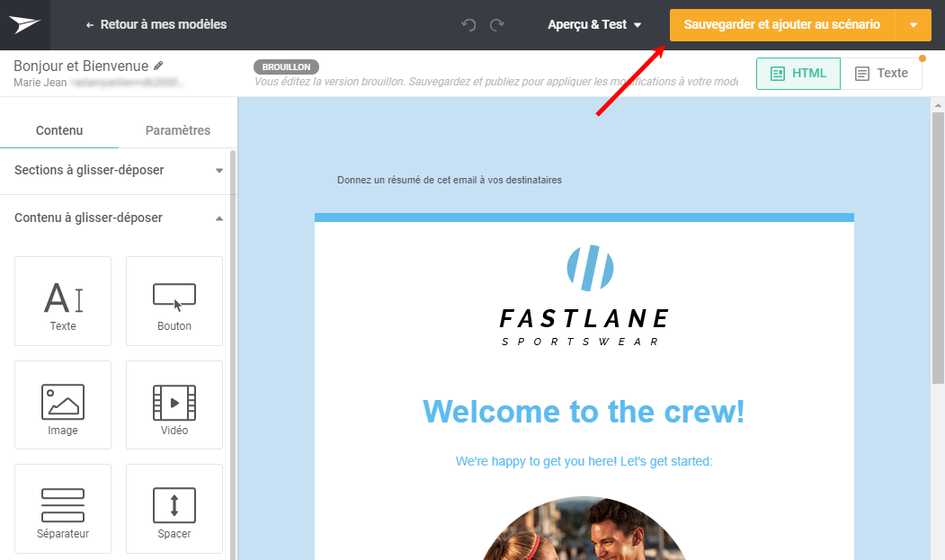Click the preheader summary text
The image size is (945, 560).
(x=449, y=181)
